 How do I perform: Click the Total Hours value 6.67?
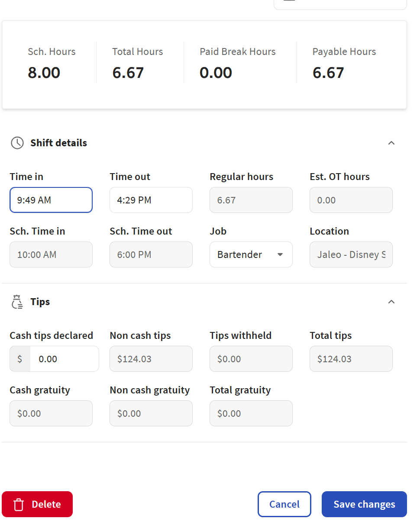[x=128, y=73]
